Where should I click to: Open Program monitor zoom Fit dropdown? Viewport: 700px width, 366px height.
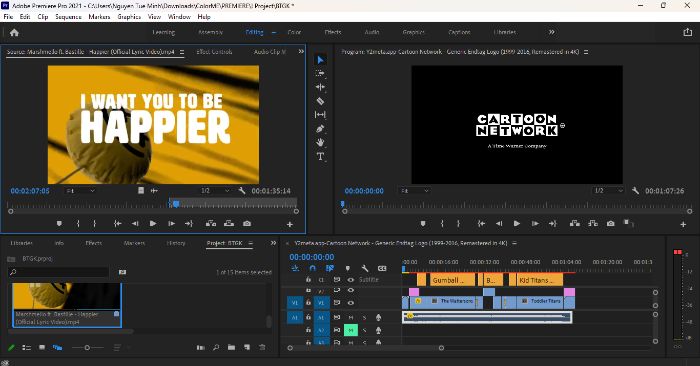tap(415, 191)
